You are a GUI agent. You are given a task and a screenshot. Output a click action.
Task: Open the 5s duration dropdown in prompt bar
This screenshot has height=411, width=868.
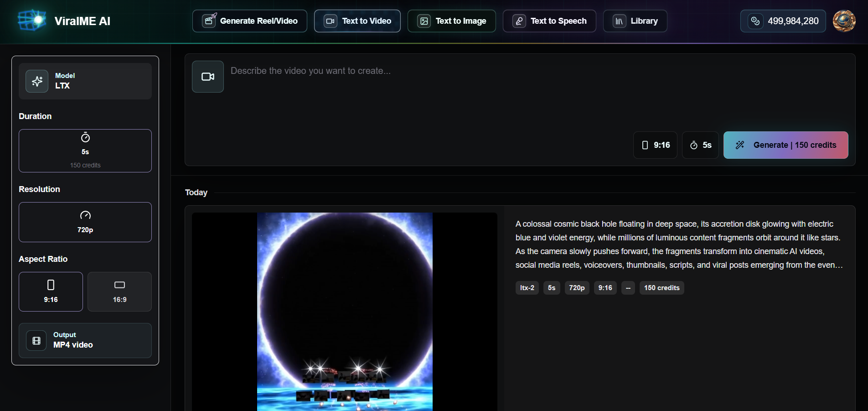pos(700,145)
